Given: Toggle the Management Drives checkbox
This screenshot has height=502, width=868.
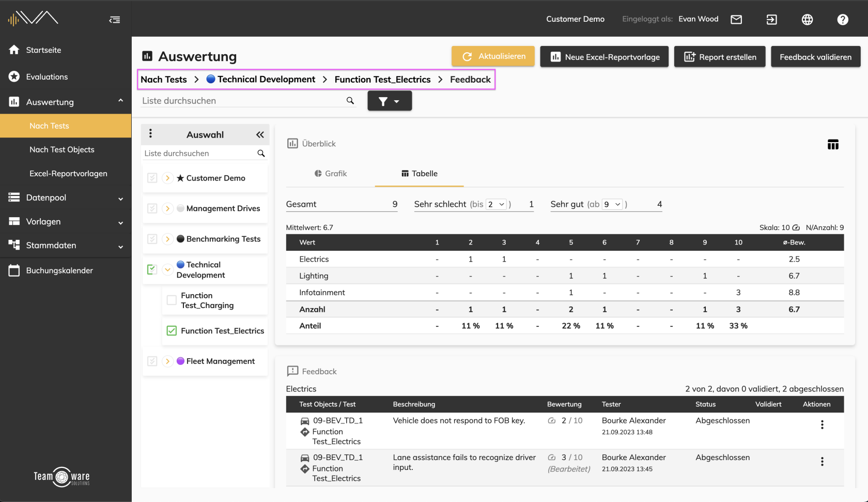Looking at the screenshot, I should 152,208.
